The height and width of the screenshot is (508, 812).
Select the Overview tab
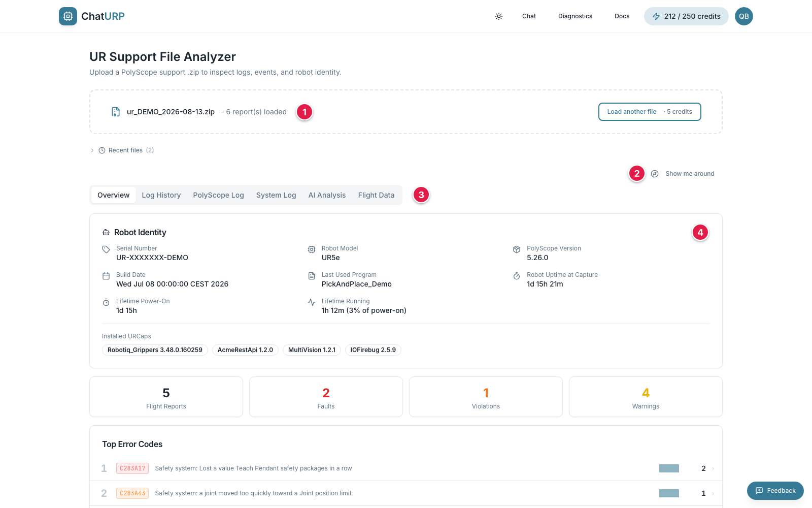[x=114, y=195]
